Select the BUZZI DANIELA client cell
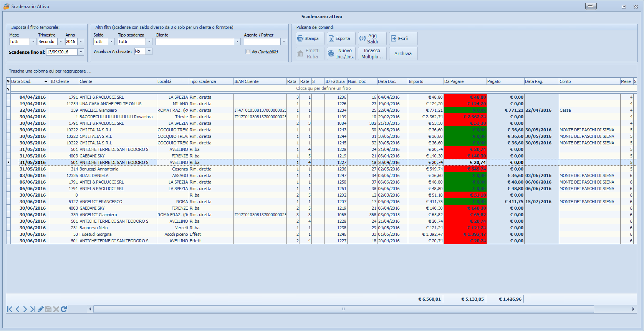The height and width of the screenshot is (331, 644). pyautogui.click(x=118, y=175)
